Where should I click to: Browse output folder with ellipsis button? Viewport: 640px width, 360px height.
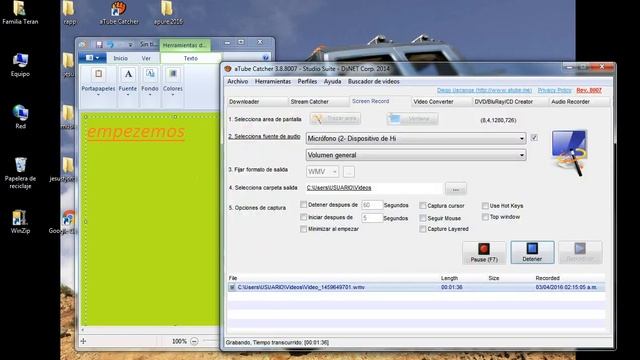coord(456,189)
